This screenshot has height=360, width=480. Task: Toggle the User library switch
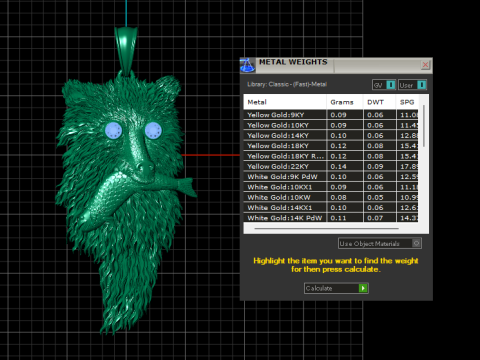tap(421, 85)
